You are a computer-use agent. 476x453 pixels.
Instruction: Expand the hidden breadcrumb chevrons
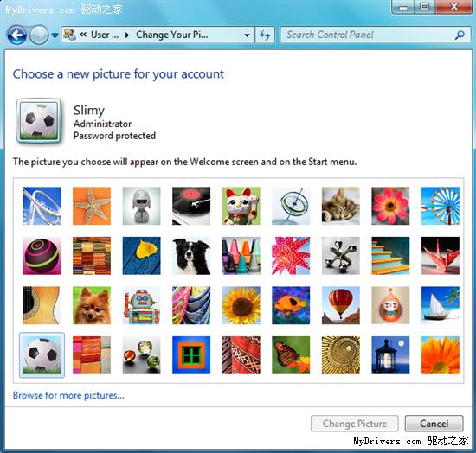83,35
